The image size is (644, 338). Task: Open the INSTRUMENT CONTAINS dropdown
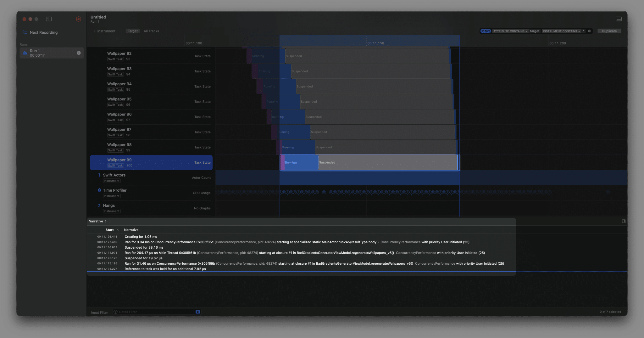pos(561,31)
